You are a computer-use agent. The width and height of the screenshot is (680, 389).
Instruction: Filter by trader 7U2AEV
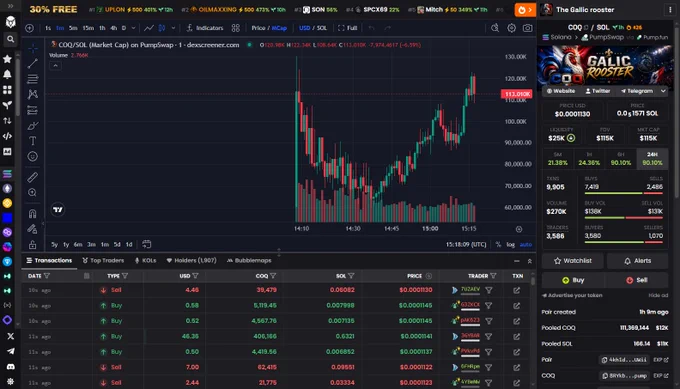coord(489,290)
